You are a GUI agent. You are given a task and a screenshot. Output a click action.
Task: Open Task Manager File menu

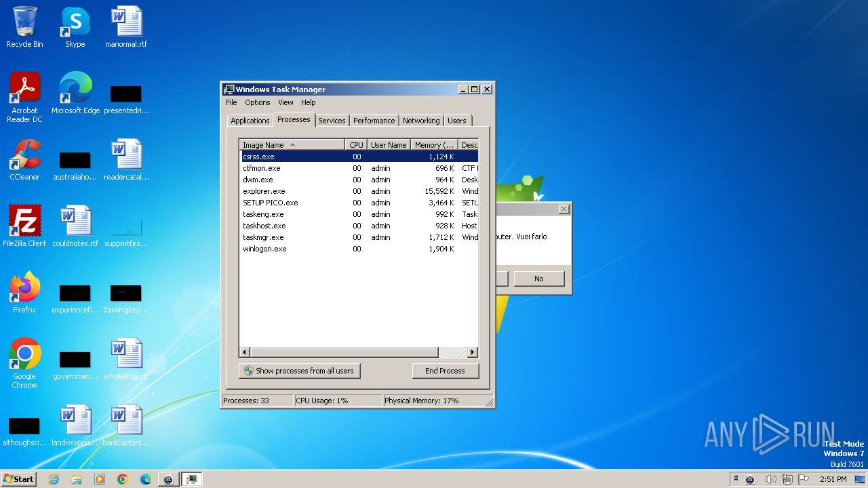point(231,102)
